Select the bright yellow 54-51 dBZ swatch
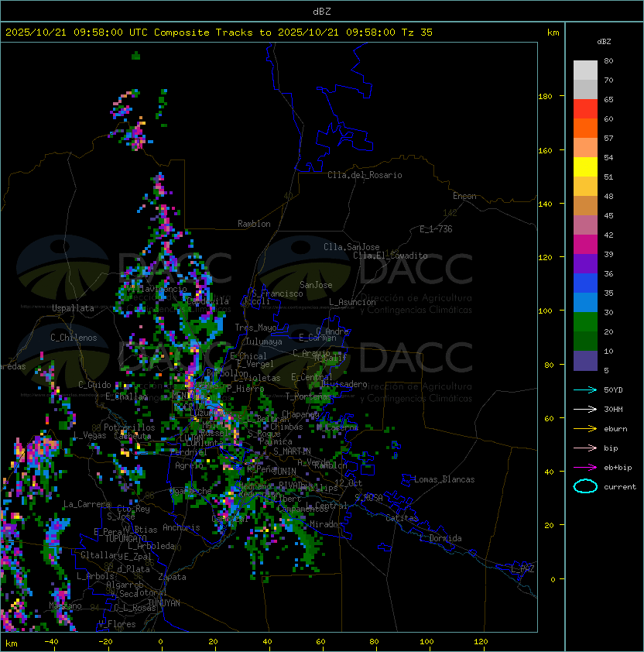The width and height of the screenshot is (644, 652). tap(585, 166)
